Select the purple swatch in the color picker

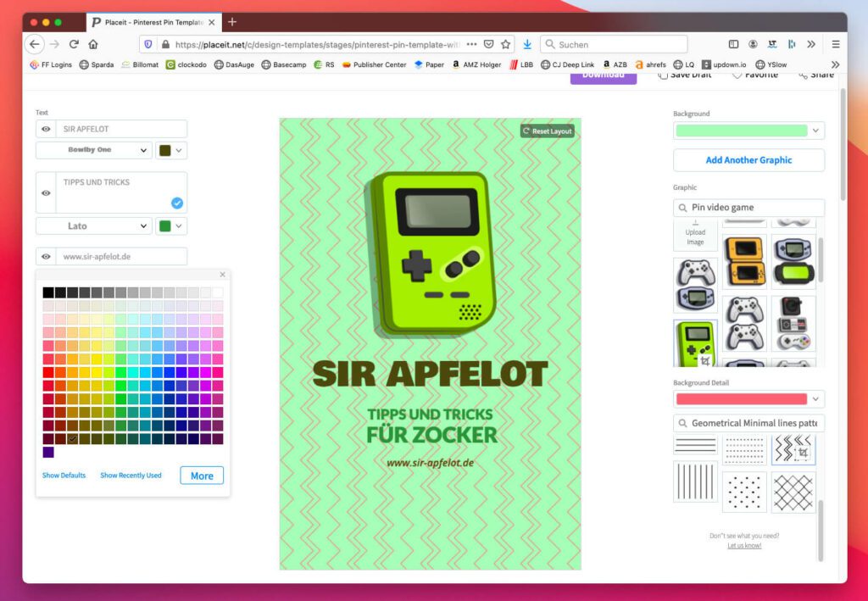(47, 452)
